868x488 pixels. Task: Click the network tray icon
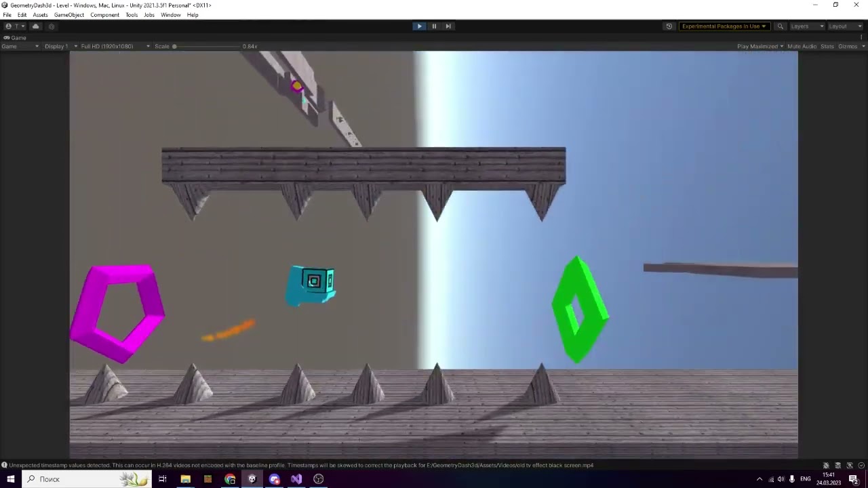click(771, 479)
